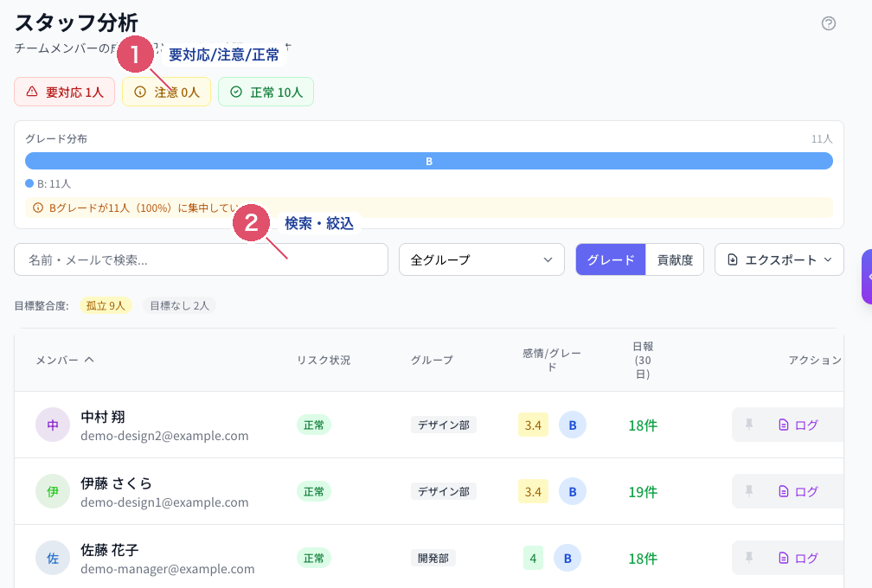Focus the 名前・メールで検索 search field
Screen dimensions: 872x588
(x=201, y=259)
